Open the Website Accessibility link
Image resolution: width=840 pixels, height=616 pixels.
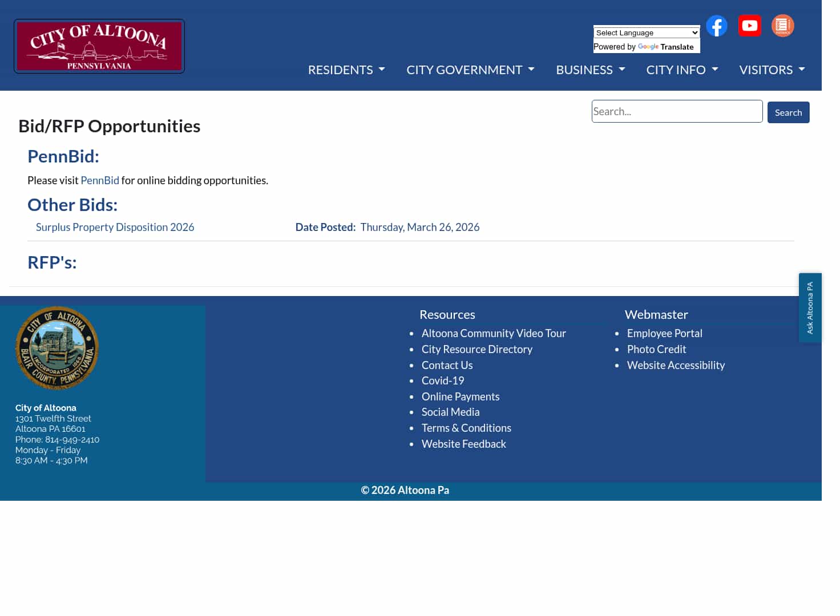(676, 365)
